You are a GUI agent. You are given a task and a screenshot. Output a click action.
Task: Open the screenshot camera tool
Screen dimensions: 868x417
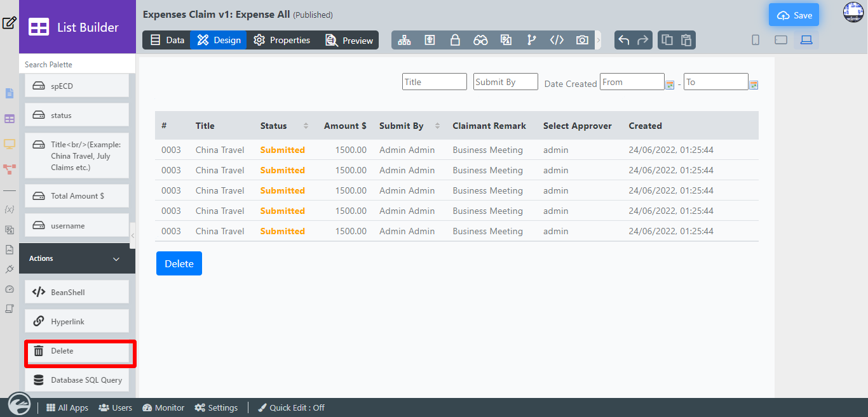pyautogui.click(x=582, y=40)
